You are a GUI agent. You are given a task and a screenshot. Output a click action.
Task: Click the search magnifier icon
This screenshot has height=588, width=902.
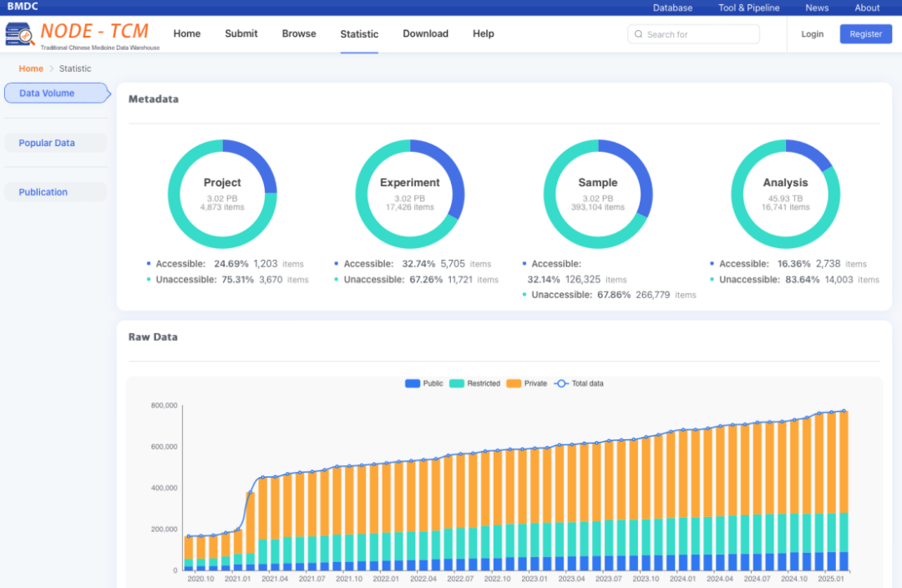[638, 34]
